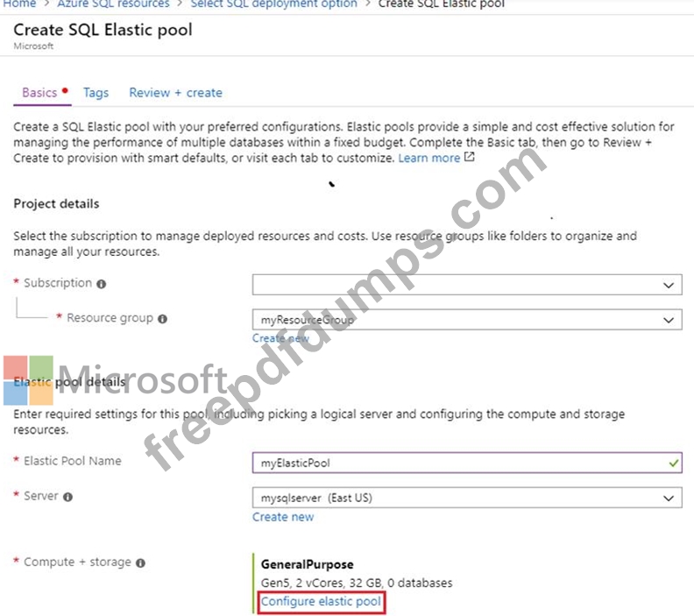The height and width of the screenshot is (616, 694).
Task: Switch to the Tags tab
Action: pos(96,93)
